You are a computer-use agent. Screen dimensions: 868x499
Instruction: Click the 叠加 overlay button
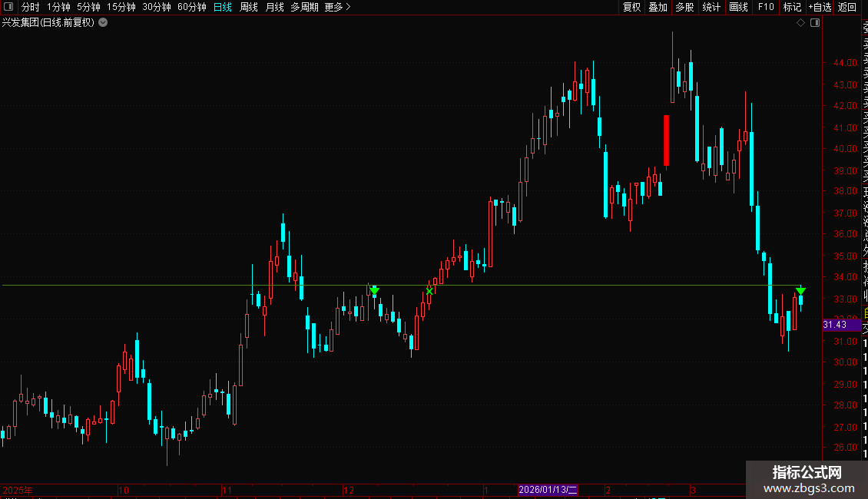click(x=658, y=7)
